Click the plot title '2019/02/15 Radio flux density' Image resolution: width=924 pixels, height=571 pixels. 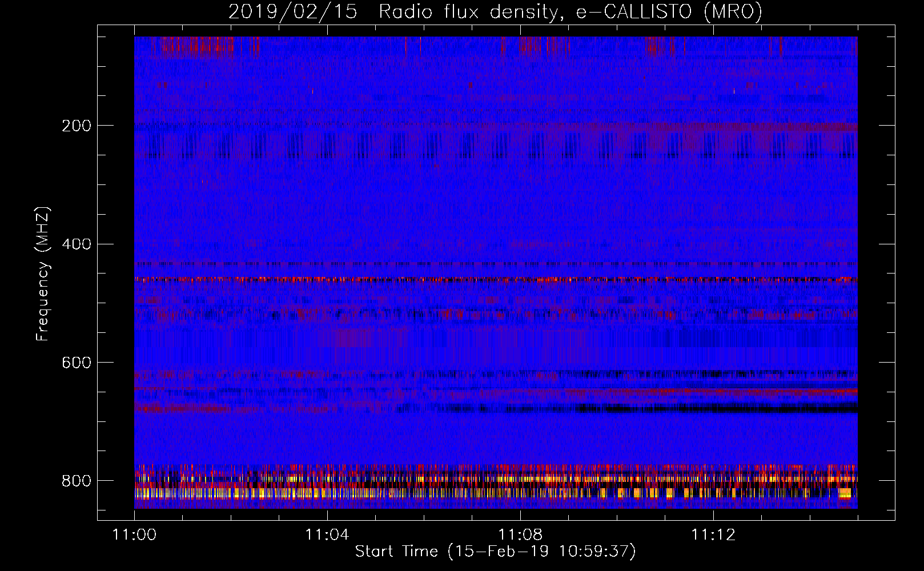[x=495, y=11]
